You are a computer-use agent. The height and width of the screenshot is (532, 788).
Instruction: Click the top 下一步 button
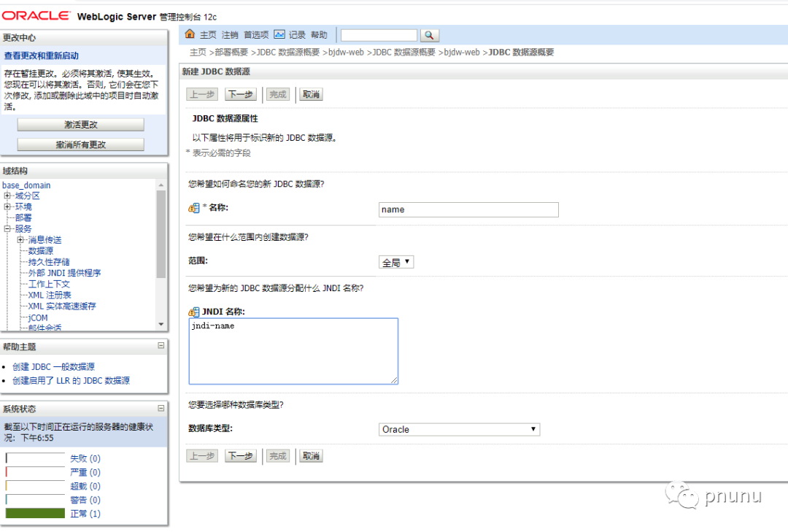241,94
